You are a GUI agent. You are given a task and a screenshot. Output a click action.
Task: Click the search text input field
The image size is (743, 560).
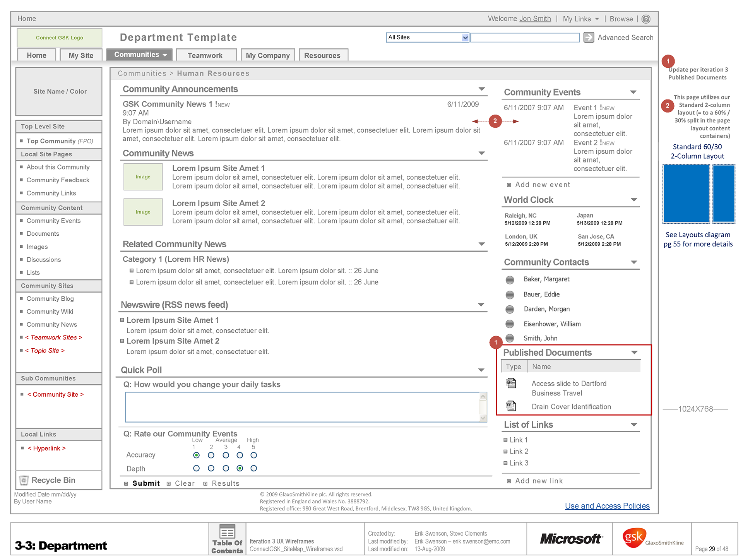524,38
